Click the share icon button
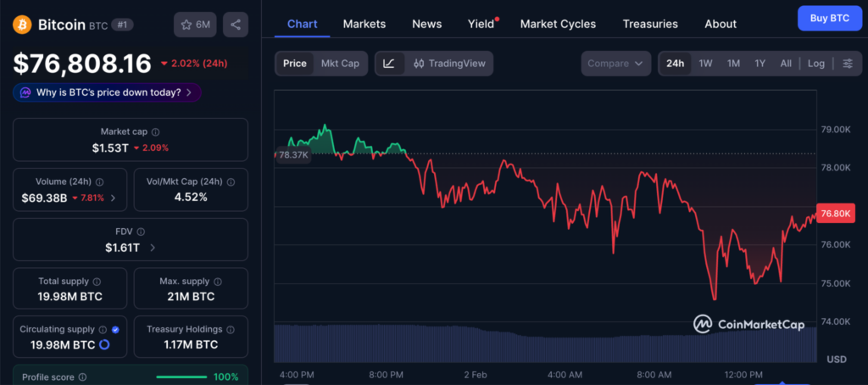 tap(236, 25)
